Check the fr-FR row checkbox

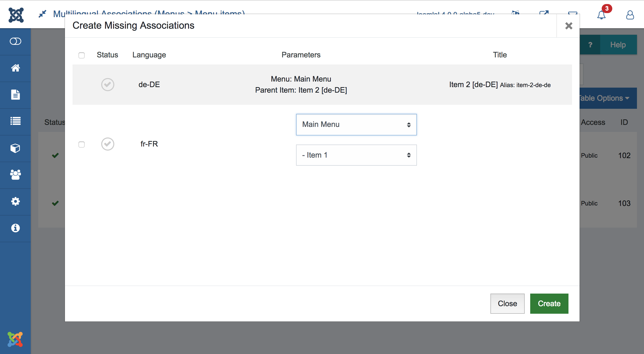(x=82, y=144)
